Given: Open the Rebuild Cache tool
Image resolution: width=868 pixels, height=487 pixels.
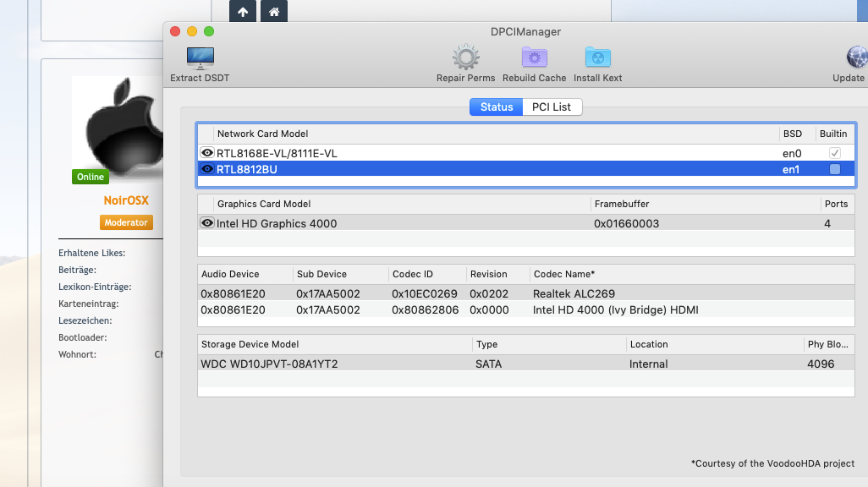Looking at the screenshot, I should coord(534,58).
